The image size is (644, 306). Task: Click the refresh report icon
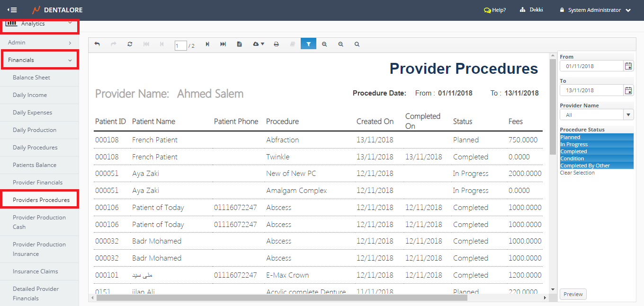pos(130,44)
